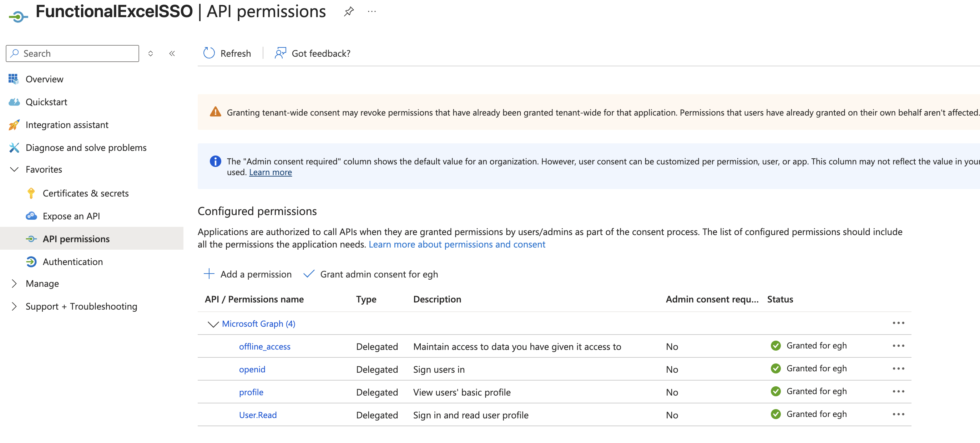This screenshot has height=443, width=980.
Task: Click 'Granted for egh' in the profile row
Action: click(817, 391)
